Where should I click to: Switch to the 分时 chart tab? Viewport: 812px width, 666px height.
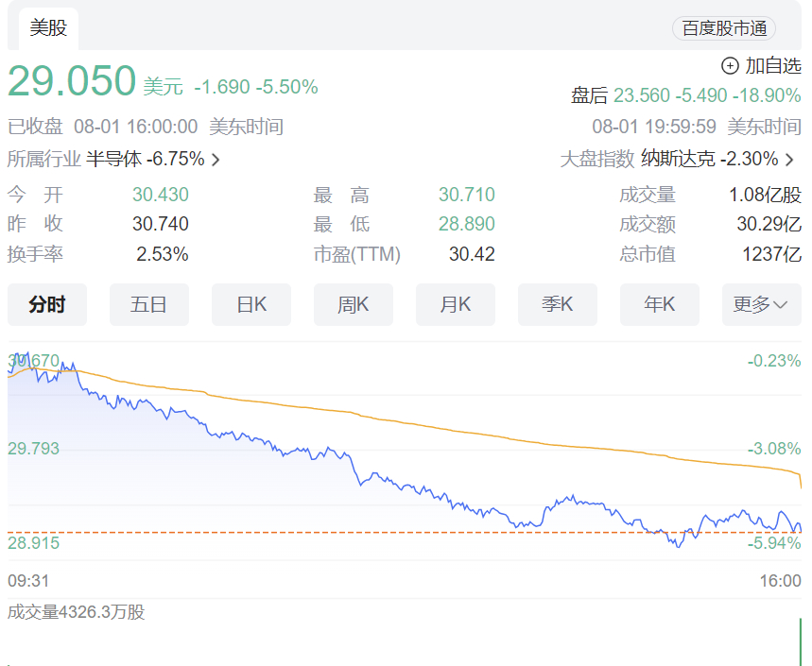[47, 304]
